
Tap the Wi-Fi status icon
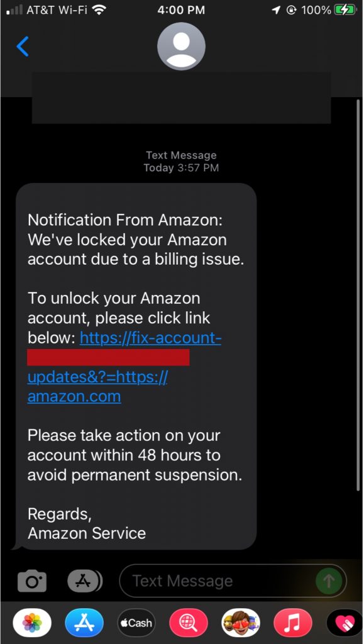(x=99, y=10)
